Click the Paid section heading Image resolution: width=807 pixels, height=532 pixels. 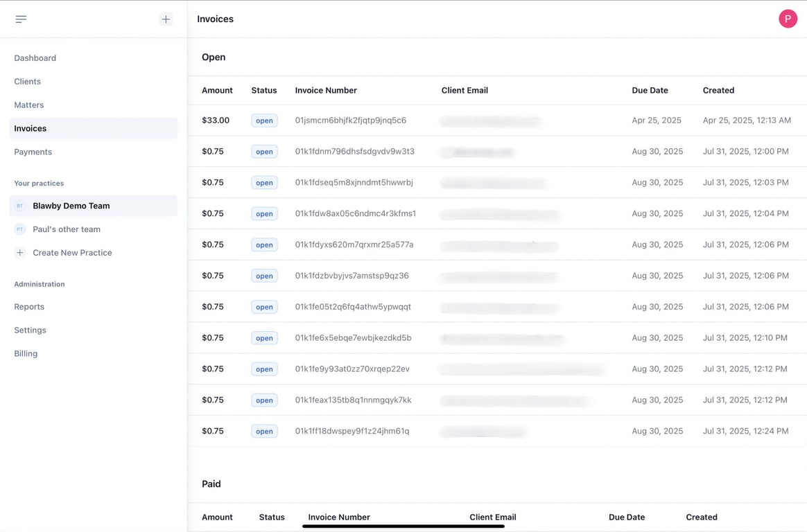tap(211, 484)
